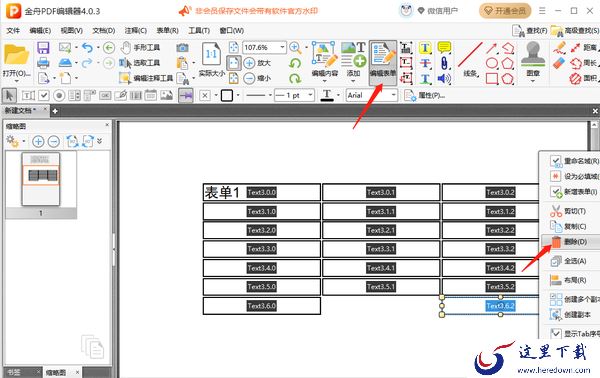Select the sound speaker annotation tool

pos(444,78)
